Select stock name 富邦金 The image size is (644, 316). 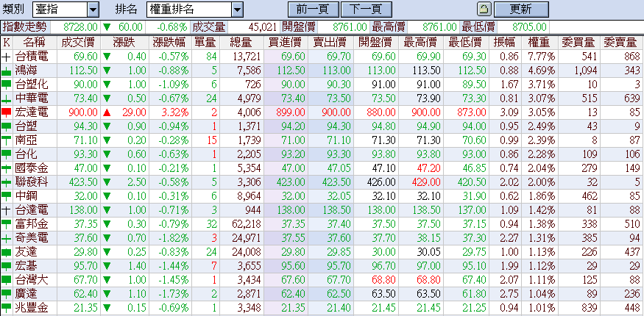point(32,224)
